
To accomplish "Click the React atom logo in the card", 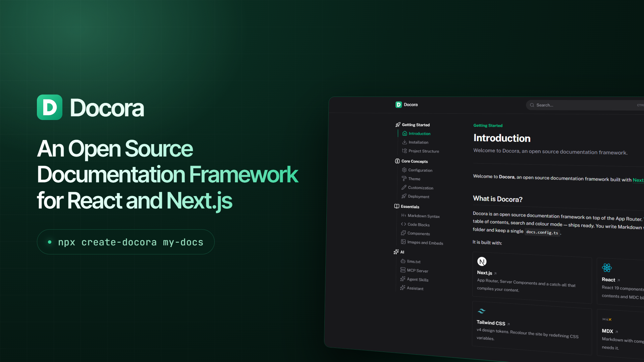I will [607, 268].
